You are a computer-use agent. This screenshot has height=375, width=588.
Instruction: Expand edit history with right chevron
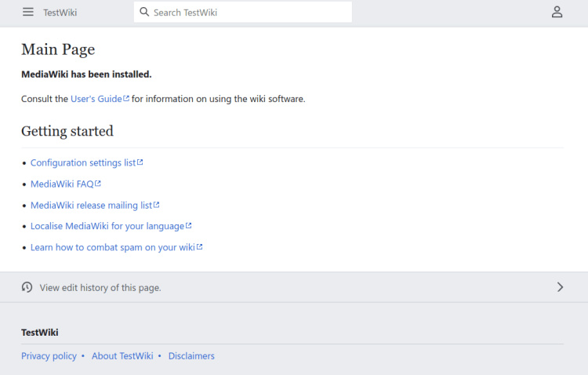(560, 287)
